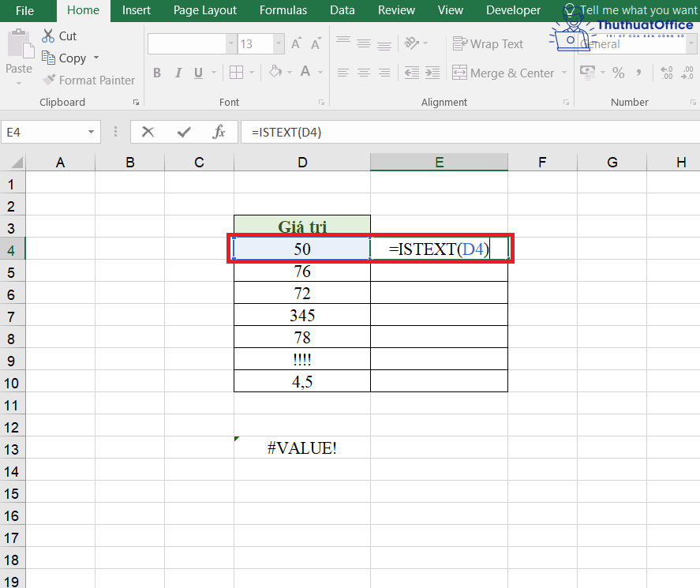This screenshot has height=588, width=700.
Task: Click the Cut command in Clipboard group
Action: coord(59,36)
